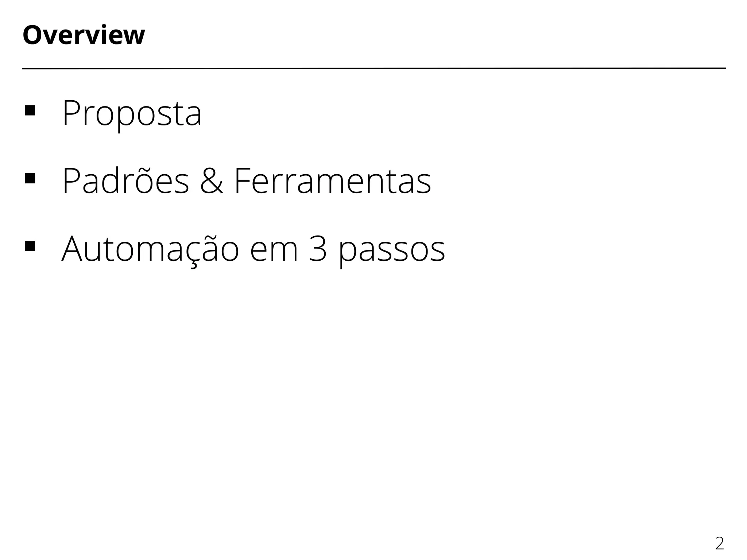Image resolution: width=747 pixels, height=560 pixels.
Task: Select the bullet marker before Automação
Action: [30, 246]
